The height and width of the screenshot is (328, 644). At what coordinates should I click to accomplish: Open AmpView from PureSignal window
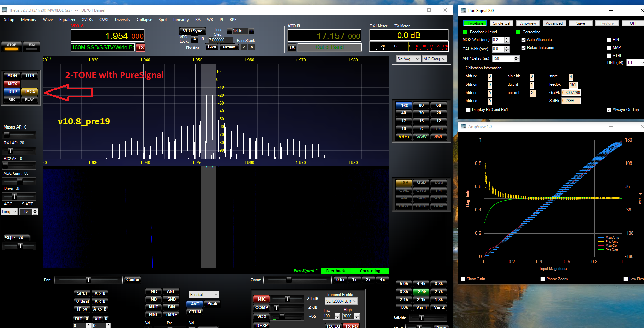click(x=528, y=23)
